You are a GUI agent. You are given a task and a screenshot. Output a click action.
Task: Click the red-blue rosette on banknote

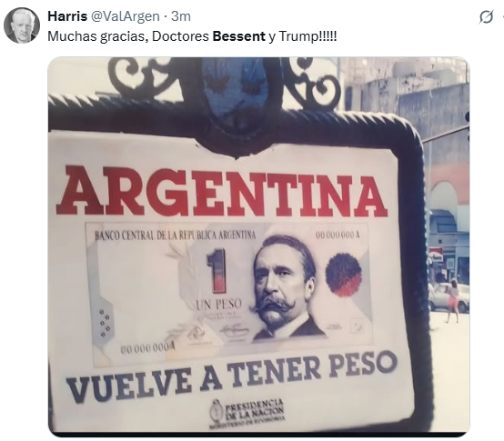(x=343, y=275)
